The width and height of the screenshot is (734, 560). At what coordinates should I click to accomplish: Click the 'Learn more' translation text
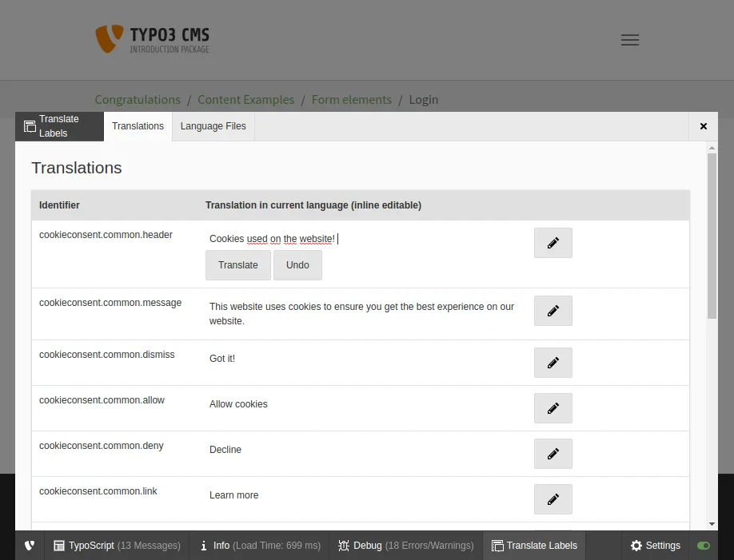coord(233,495)
